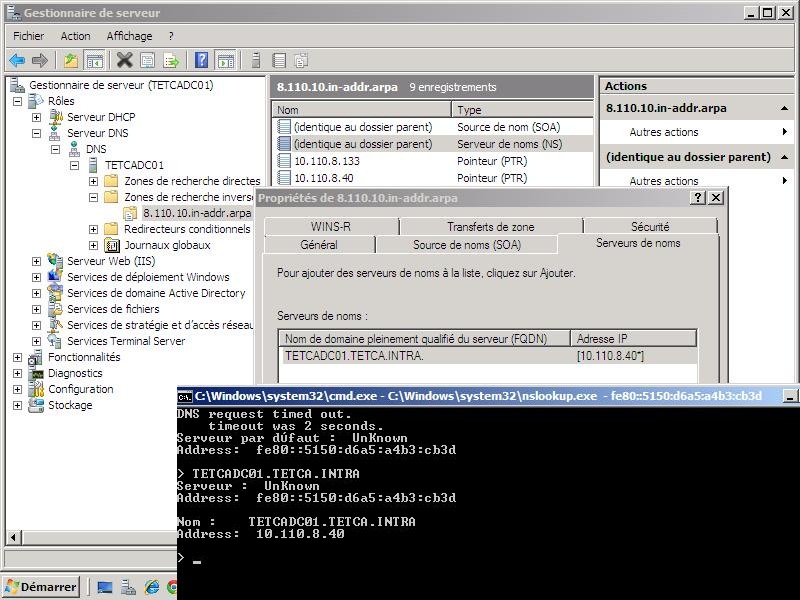Screen dimensions: 800x600
Task: Select the 8.110.10.in-addr.arpa zone in tree
Action: 197,213
